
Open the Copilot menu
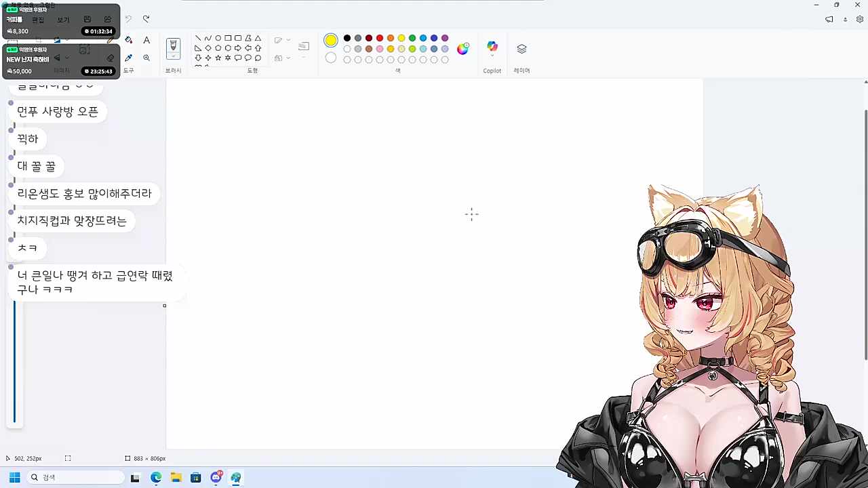tap(492, 47)
